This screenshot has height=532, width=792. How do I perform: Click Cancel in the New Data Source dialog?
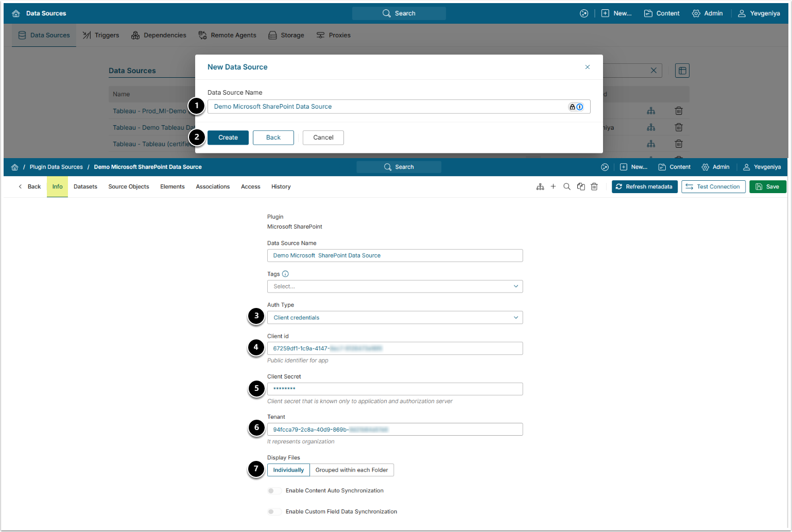coord(323,138)
